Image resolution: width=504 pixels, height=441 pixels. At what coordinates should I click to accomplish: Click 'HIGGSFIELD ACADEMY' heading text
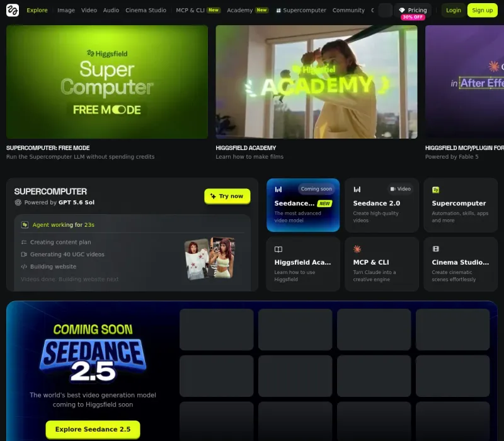click(246, 148)
